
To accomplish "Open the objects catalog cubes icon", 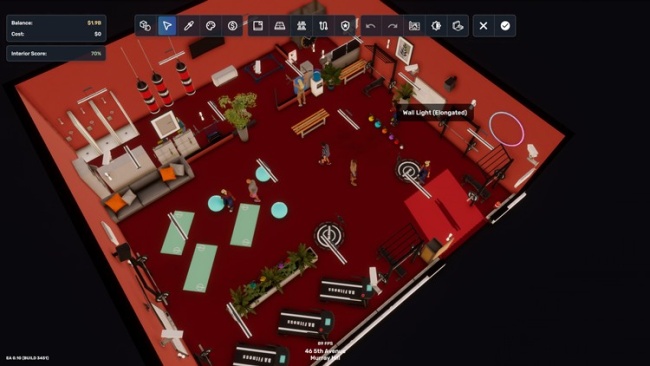I will [145, 26].
